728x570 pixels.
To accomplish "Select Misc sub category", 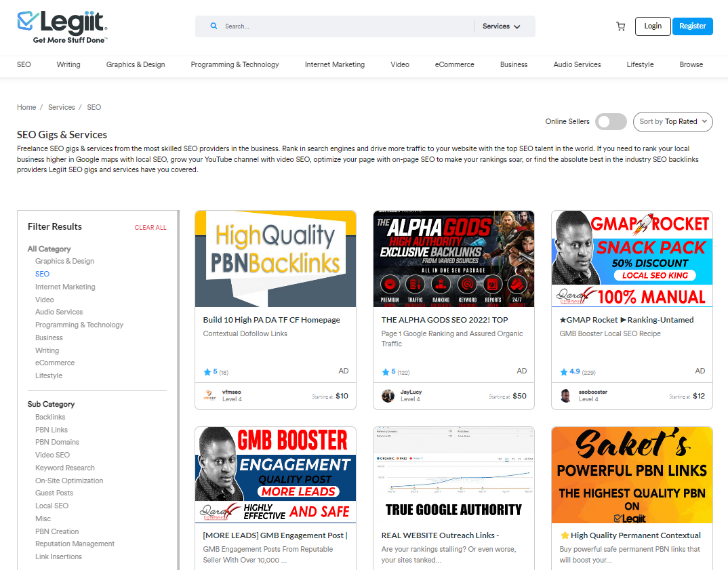I will (43, 518).
